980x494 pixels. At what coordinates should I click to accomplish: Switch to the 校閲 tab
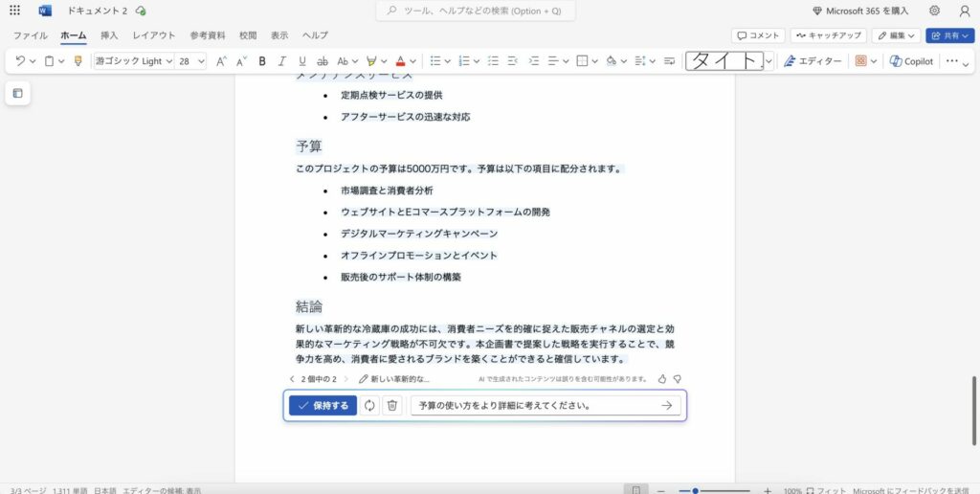tap(248, 35)
